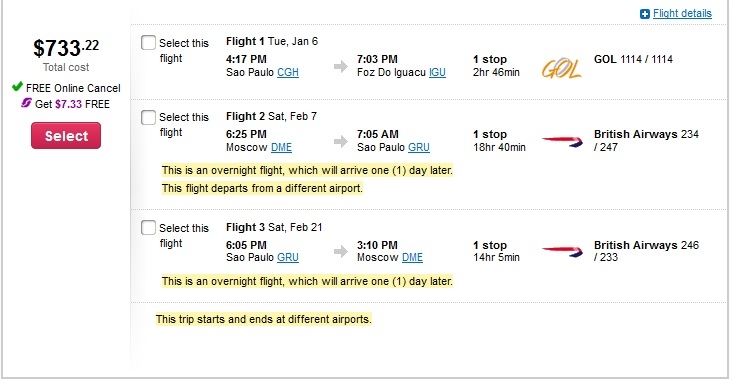The width and height of the screenshot is (730, 379).
Task: Open the CGH airport link
Action: click(288, 73)
